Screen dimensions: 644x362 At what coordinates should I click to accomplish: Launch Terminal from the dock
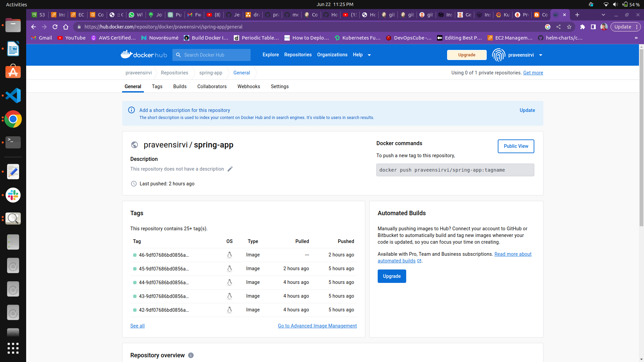[13, 142]
